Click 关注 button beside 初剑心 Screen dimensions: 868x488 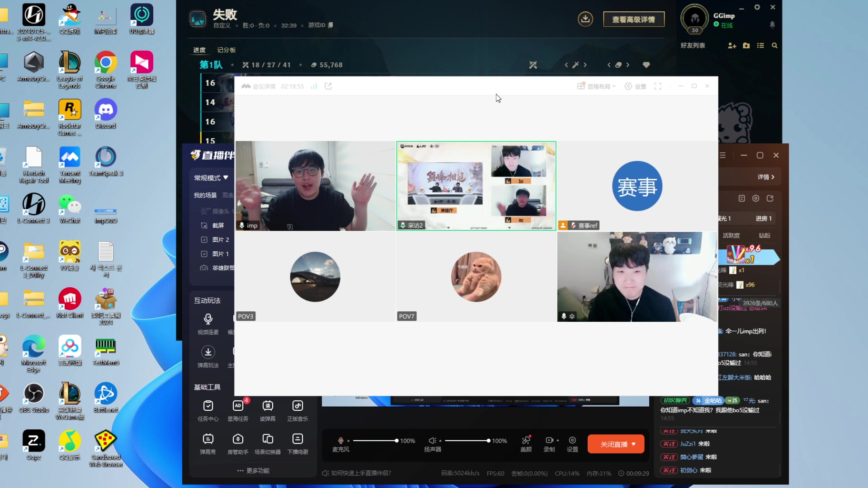[x=669, y=470]
